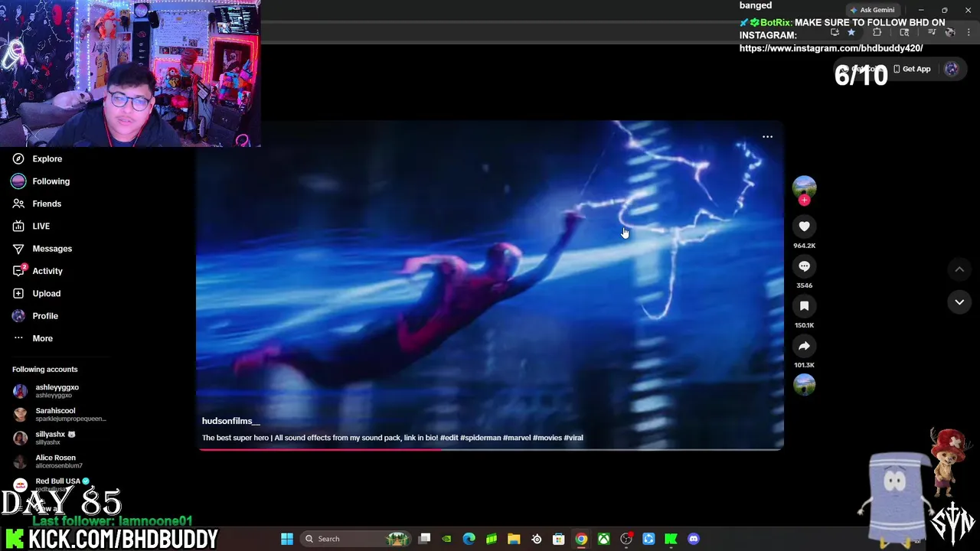Open your Profile from the sidebar
Viewport: 980px width, 551px height.
point(35,316)
